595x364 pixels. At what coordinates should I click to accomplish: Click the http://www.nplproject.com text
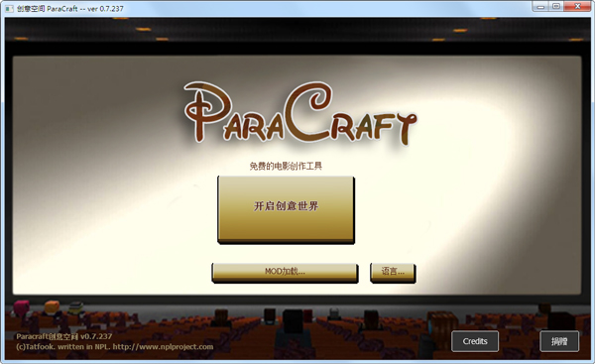[x=163, y=346]
